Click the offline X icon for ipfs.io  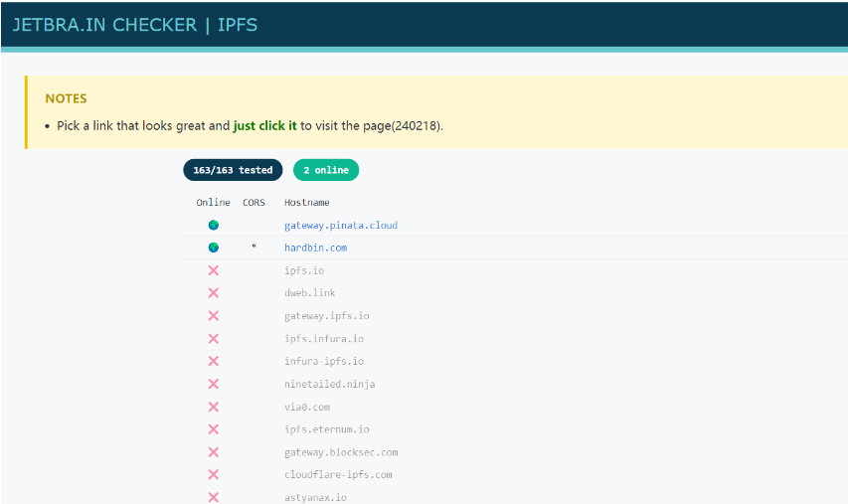(214, 270)
